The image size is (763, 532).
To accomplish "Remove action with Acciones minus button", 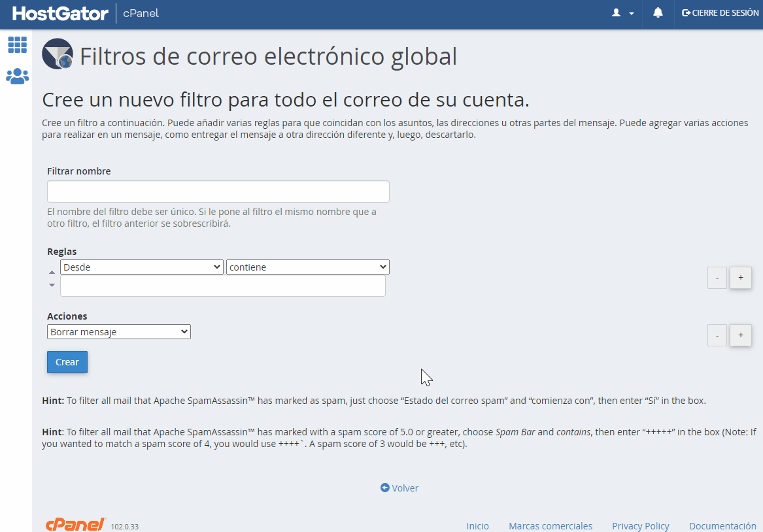I will (x=717, y=335).
